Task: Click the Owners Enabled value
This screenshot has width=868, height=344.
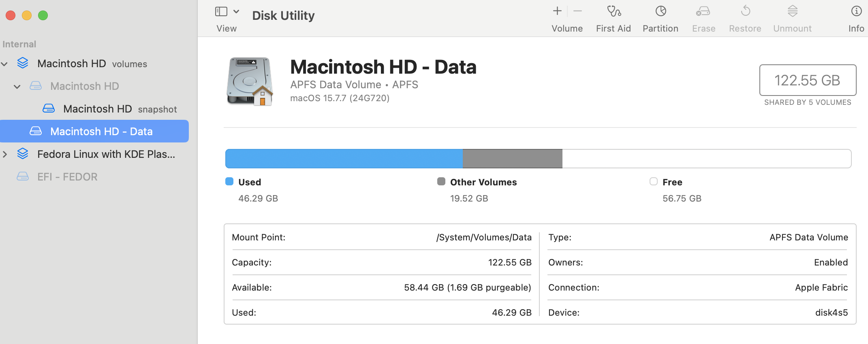Action: [x=831, y=263]
